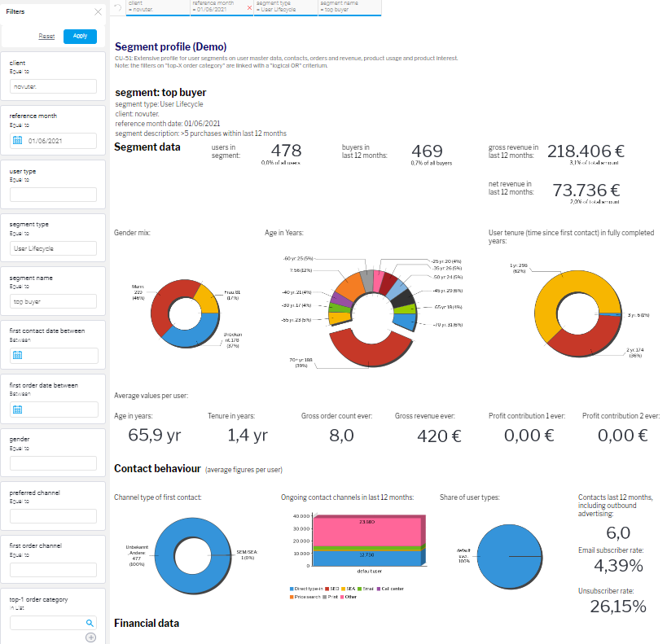This screenshot has width=667, height=644.
Task: Remove the reference month filter chip
Action: (x=249, y=7)
